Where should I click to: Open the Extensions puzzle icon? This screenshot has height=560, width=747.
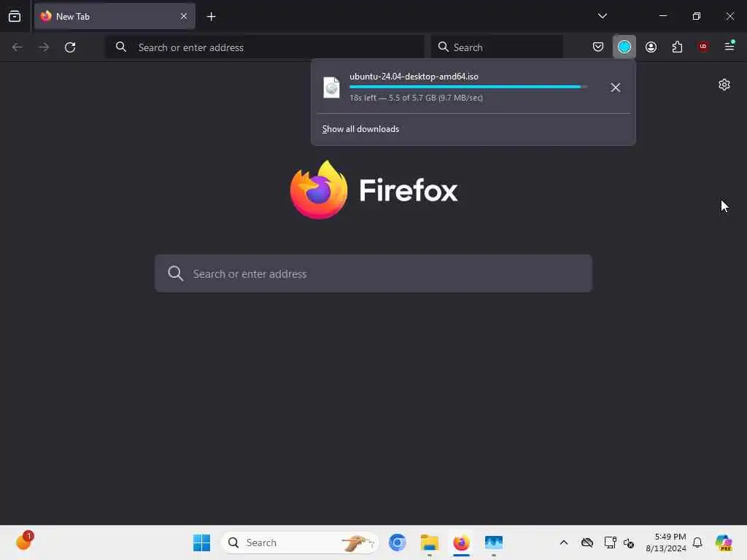[x=677, y=47]
